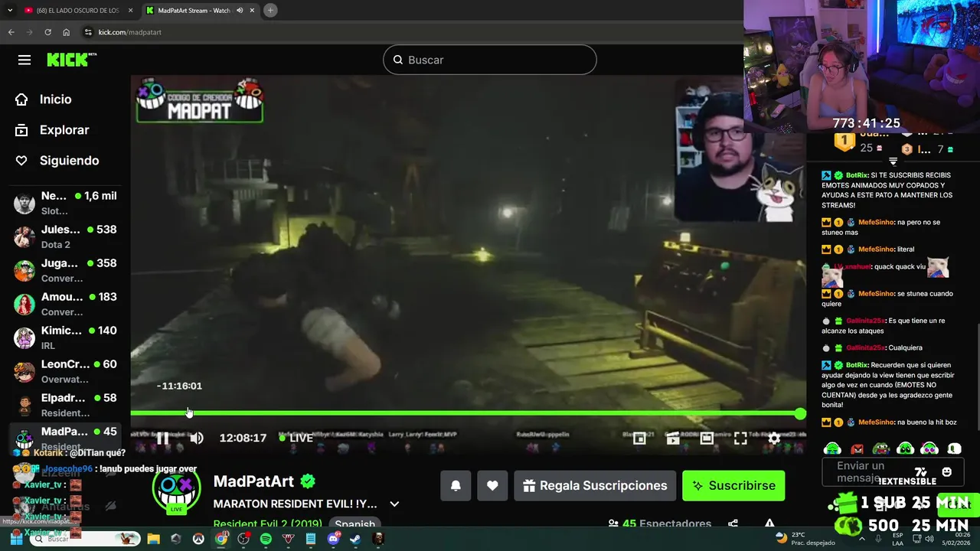The width and height of the screenshot is (980, 551).
Task: Enter fullscreen mode in the player
Action: 740,438
